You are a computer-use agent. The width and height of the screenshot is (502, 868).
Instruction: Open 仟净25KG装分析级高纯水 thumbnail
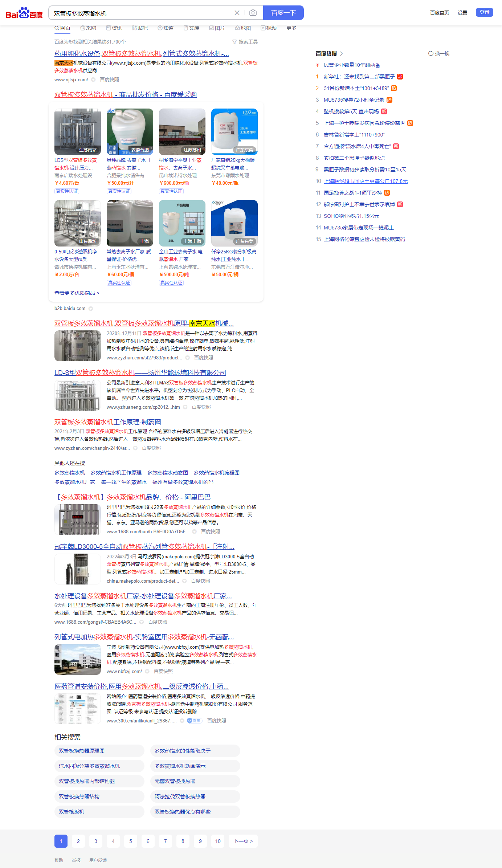234,223
